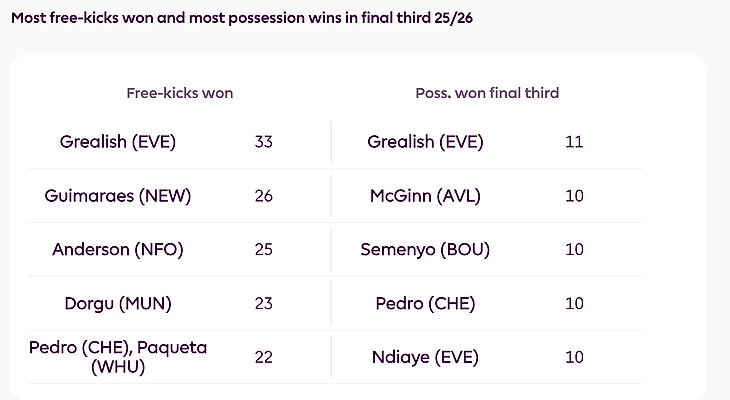Click Pedro (CHE), Paqueta (WHU) entry
This screenshot has width=730, height=400.
tap(118, 357)
